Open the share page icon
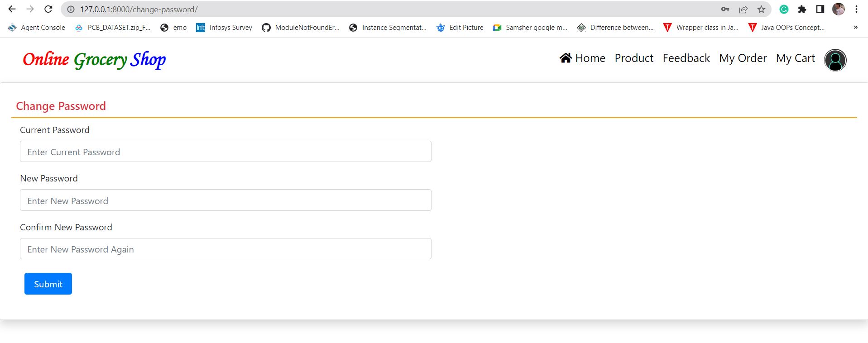Image resolution: width=868 pixels, height=343 pixels. point(743,9)
